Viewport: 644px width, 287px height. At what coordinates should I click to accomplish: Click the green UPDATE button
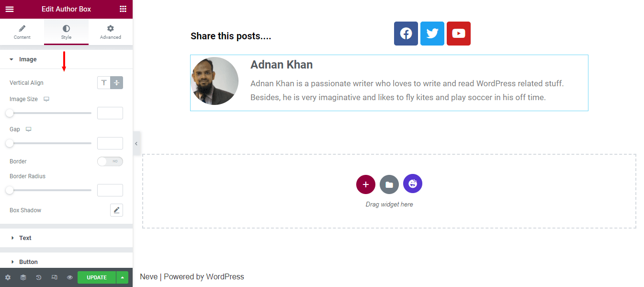coord(96,277)
